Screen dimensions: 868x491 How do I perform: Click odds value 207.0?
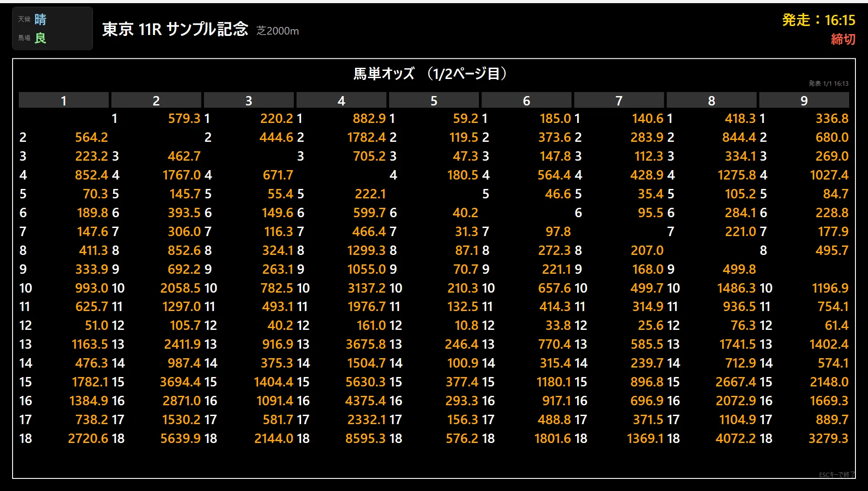click(x=647, y=250)
